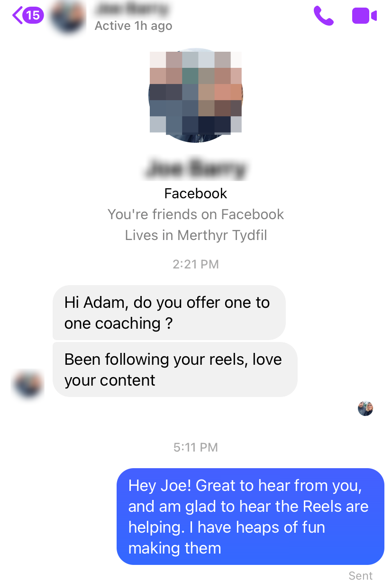
Task: Tap the "Sent" delivery status
Action: pos(361,575)
